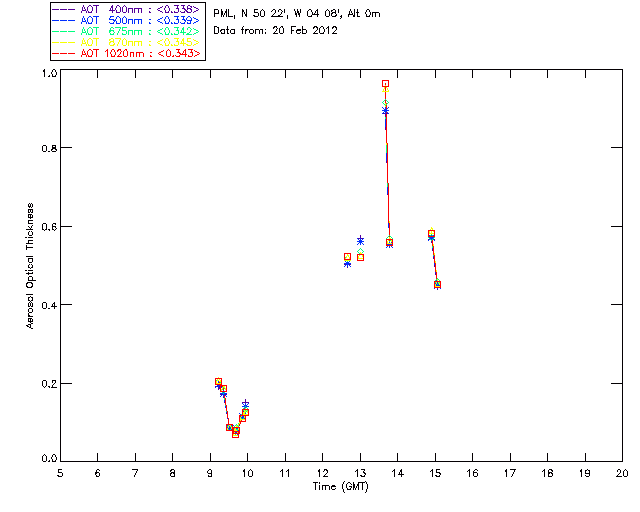Click the 'Time (GMT)' axis label
Image resolution: width=640 pixels, height=512 pixels.
click(340, 486)
